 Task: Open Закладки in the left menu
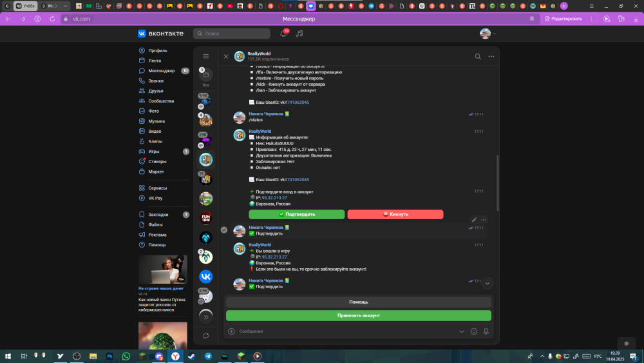point(158,215)
